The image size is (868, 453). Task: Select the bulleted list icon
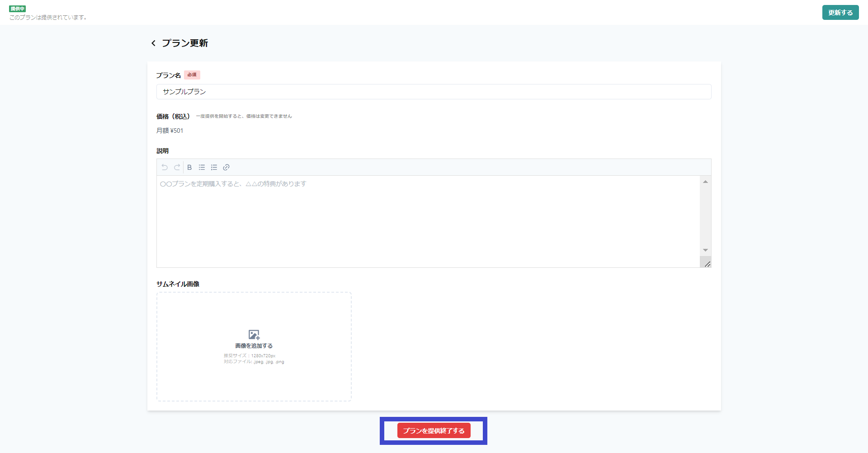click(202, 167)
